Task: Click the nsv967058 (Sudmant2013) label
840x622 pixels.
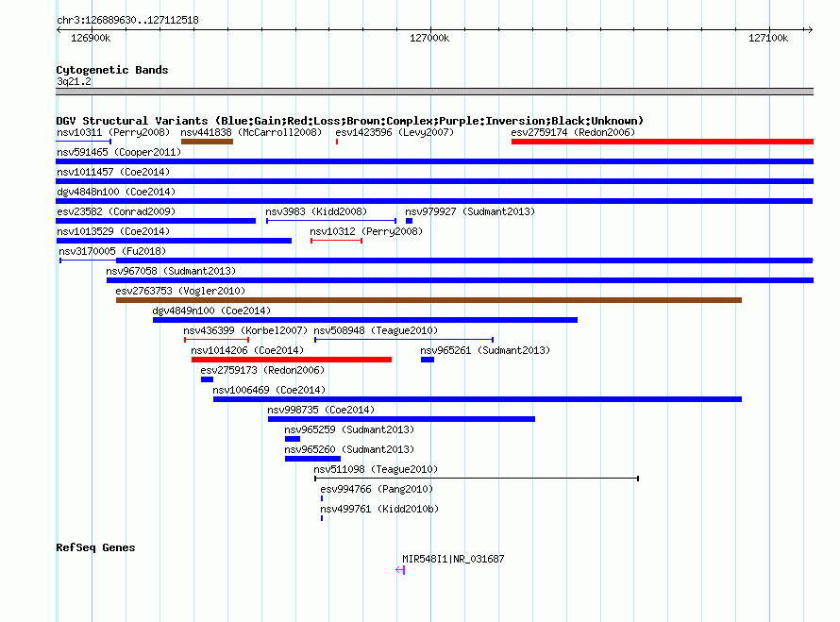Action: 171,271
